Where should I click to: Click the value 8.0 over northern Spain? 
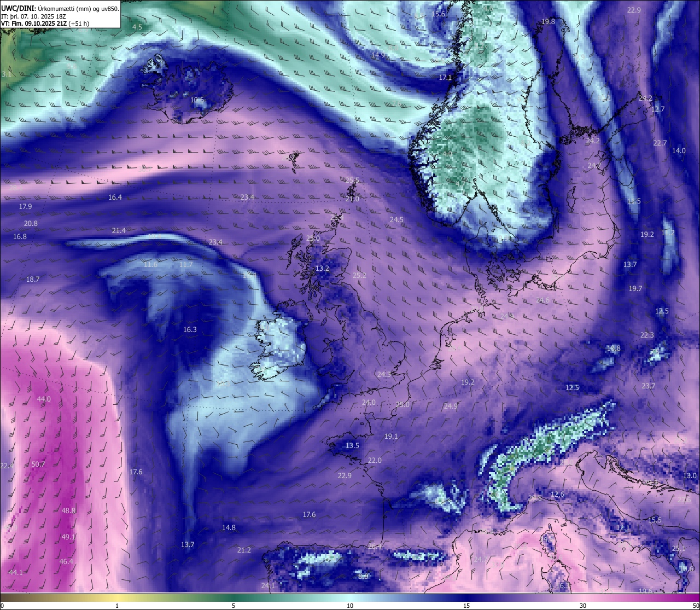[363, 576]
